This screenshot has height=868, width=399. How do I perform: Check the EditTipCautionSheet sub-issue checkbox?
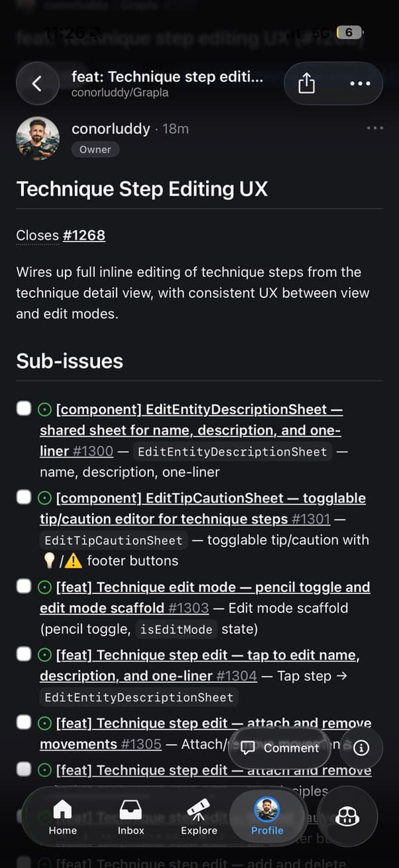pyautogui.click(x=24, y=497)
